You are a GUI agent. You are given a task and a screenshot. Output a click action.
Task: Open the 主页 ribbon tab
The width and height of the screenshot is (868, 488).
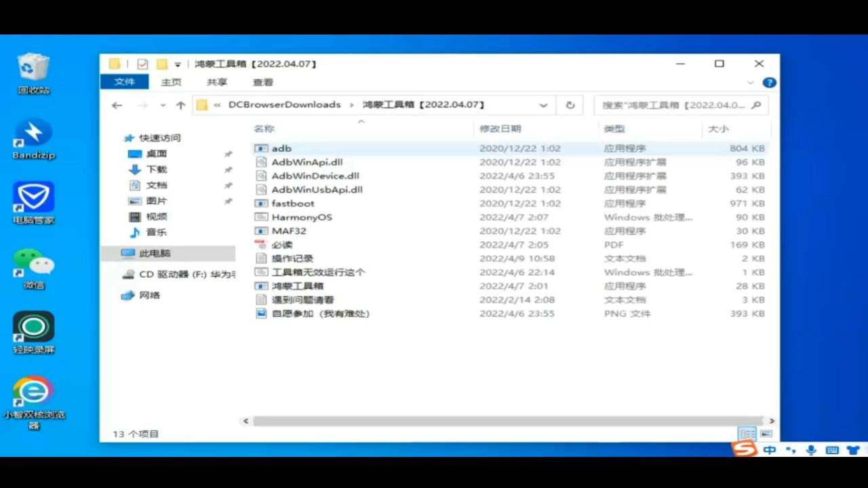point(171,82)
